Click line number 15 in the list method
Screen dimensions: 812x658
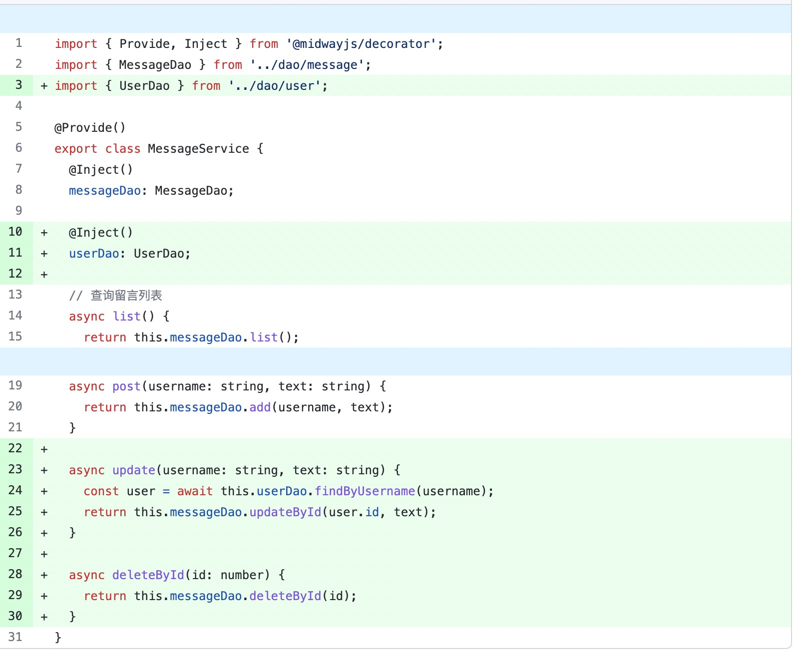pyautogui.click(x=15, y=336)
